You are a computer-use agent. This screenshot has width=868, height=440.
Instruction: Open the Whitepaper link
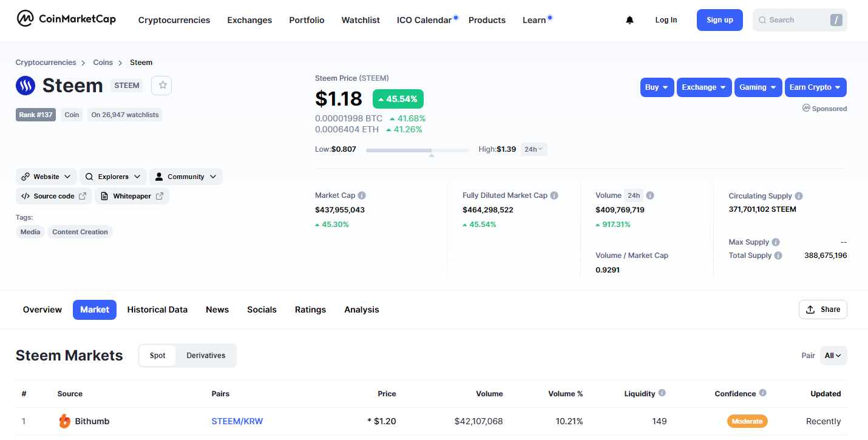[132, 196]
